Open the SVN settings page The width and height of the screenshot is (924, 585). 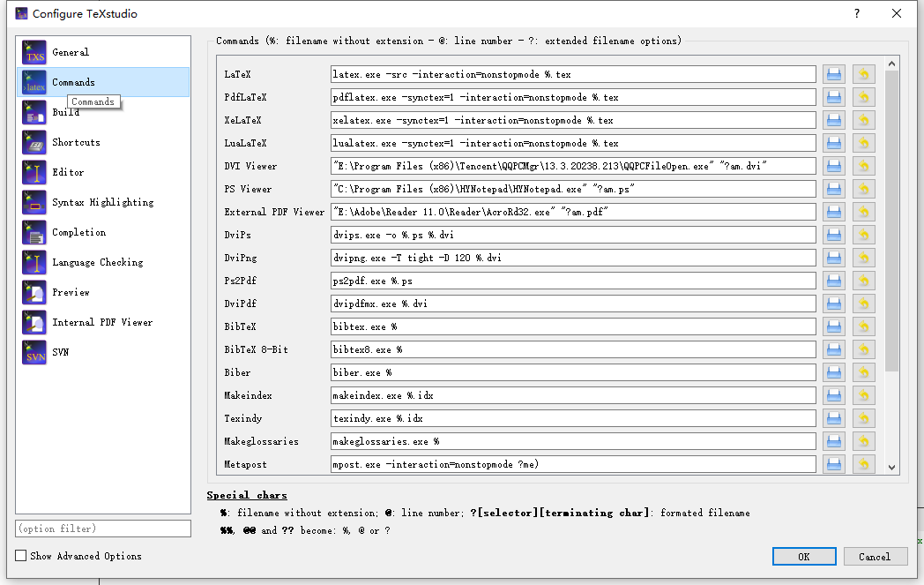tap(103, 353)
